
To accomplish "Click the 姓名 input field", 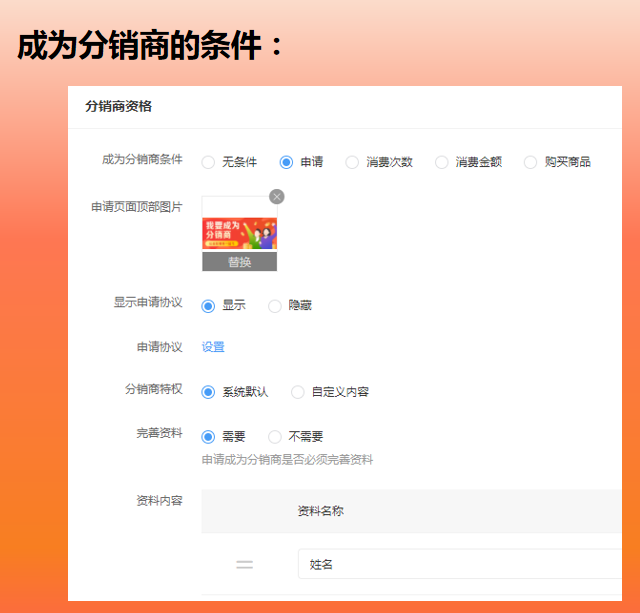I will pos(460,564).
